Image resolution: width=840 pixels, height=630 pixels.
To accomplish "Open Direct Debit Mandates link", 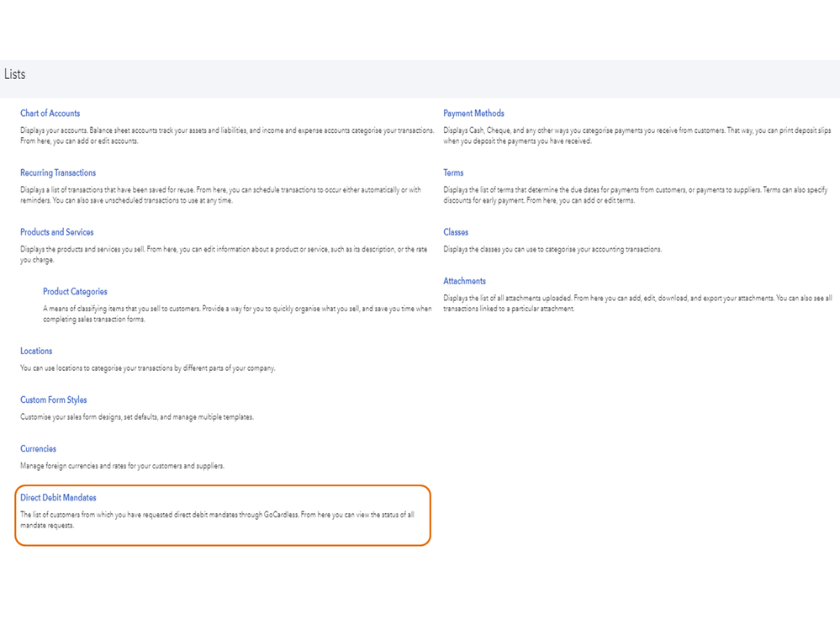I will [58, 498].
